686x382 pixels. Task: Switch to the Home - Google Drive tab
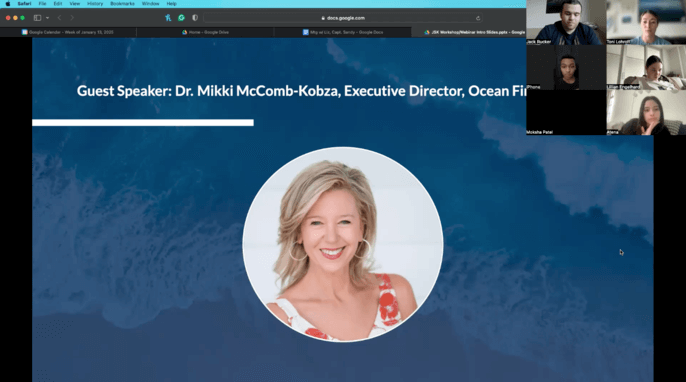coord(205,32)
